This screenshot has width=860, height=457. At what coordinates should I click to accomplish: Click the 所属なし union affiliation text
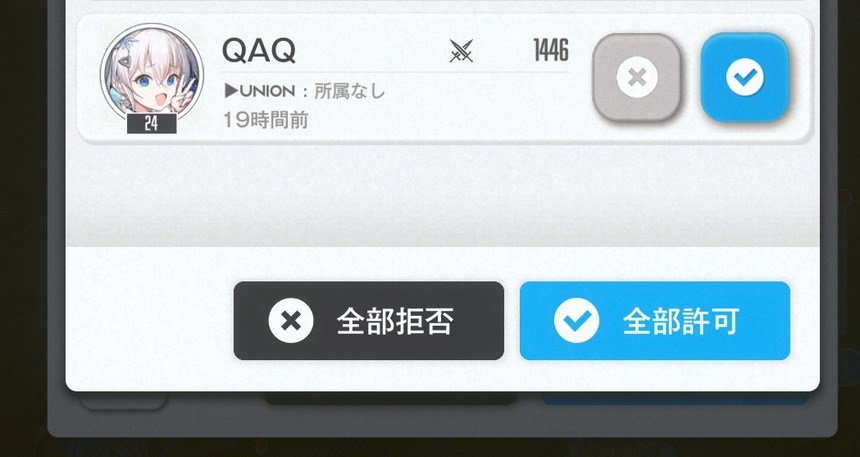pyautogui.click(x=349, y=91)
